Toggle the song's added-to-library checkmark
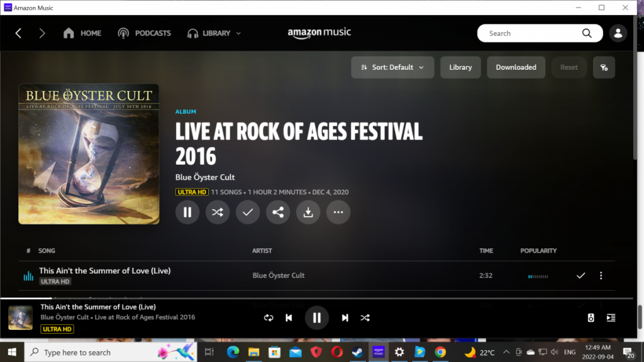The height and width of the screenshot is (362, 644). [580, 275]
